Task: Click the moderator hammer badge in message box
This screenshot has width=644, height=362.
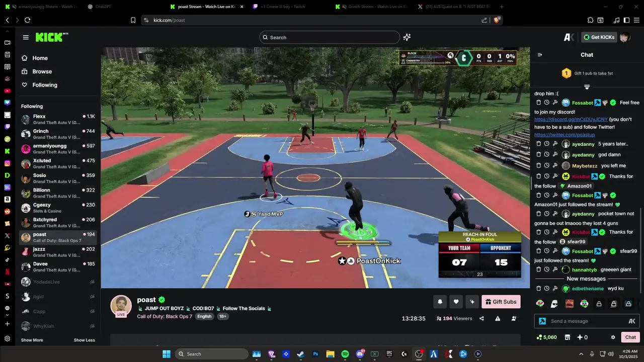Action: [542, 321]
